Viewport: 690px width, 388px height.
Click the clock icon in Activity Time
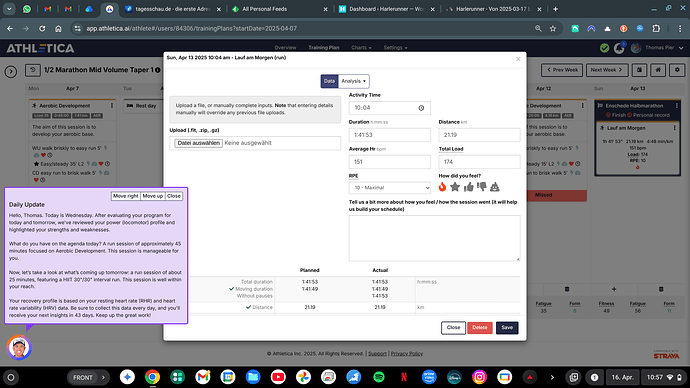tap(421, 108)
